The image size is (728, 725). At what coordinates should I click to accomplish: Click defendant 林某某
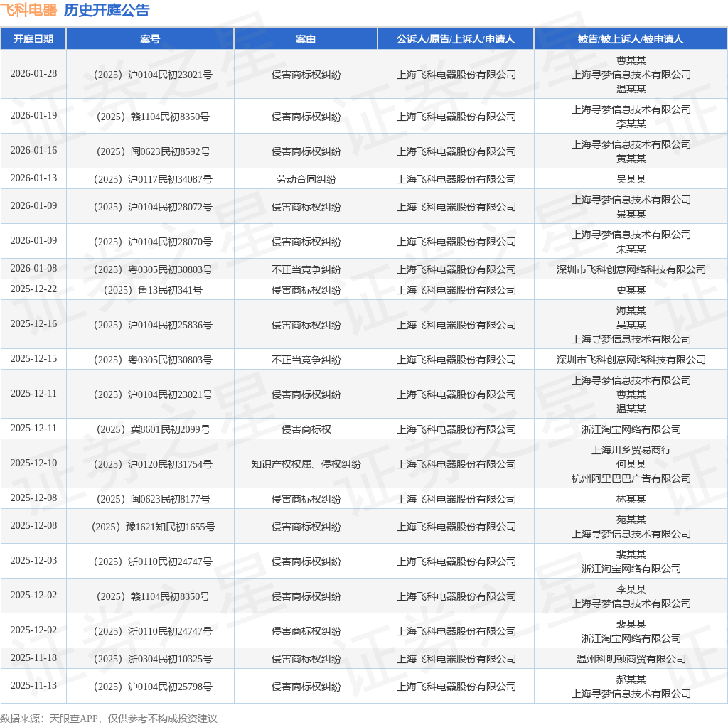point(631,499)
